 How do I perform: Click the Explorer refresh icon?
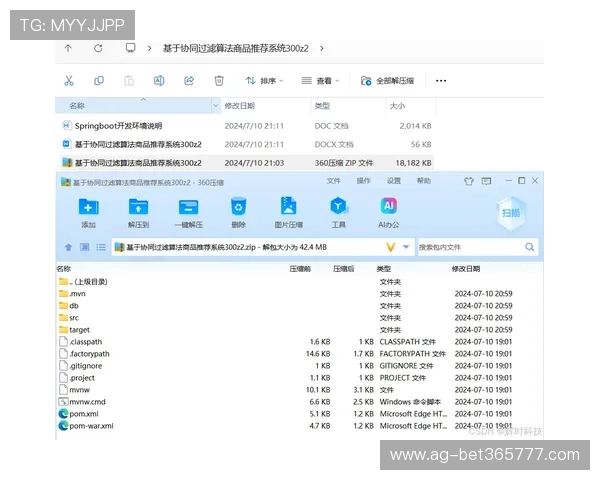(x=98, y=48)
